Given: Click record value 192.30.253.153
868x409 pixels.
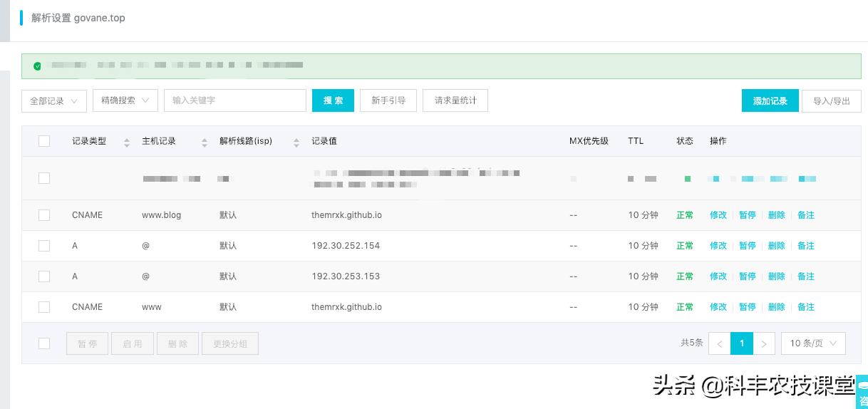Looking at the screenshot, I should point(346,276).
